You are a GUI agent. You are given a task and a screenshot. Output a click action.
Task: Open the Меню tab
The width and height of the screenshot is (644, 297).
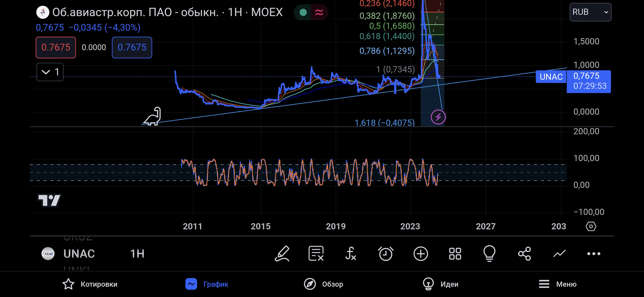[557, 284]
